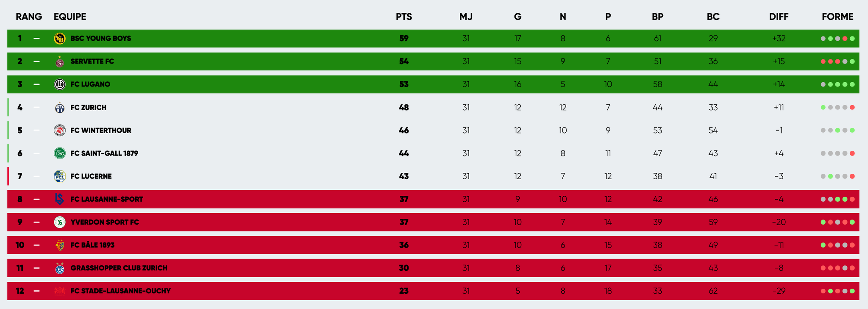The image size is (868, 309).
Task: Click the EQUIPE column header
Action: (70, 17)
